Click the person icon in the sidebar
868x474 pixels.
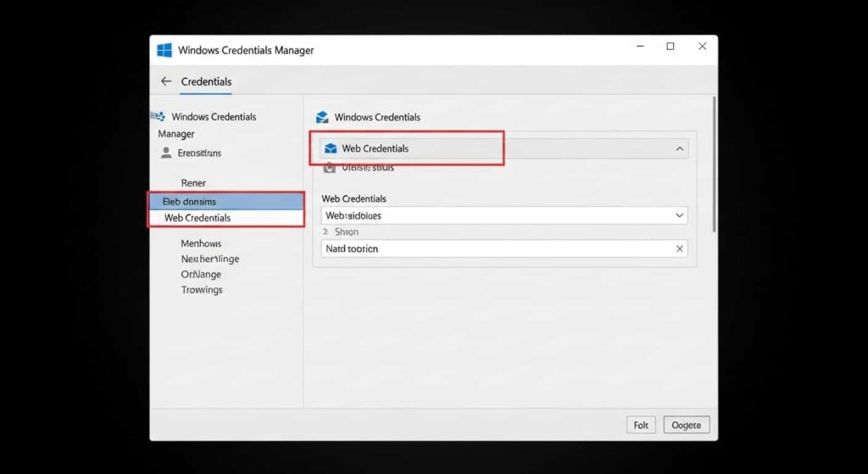[165, 153]
